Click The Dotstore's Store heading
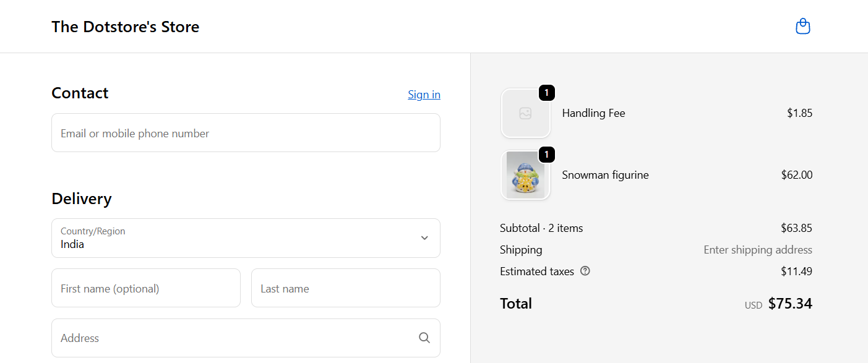 (126, 27)
